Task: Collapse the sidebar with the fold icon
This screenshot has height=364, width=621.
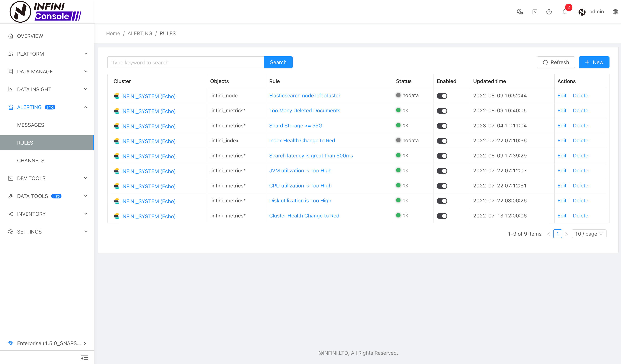Action: click(85, 358)
